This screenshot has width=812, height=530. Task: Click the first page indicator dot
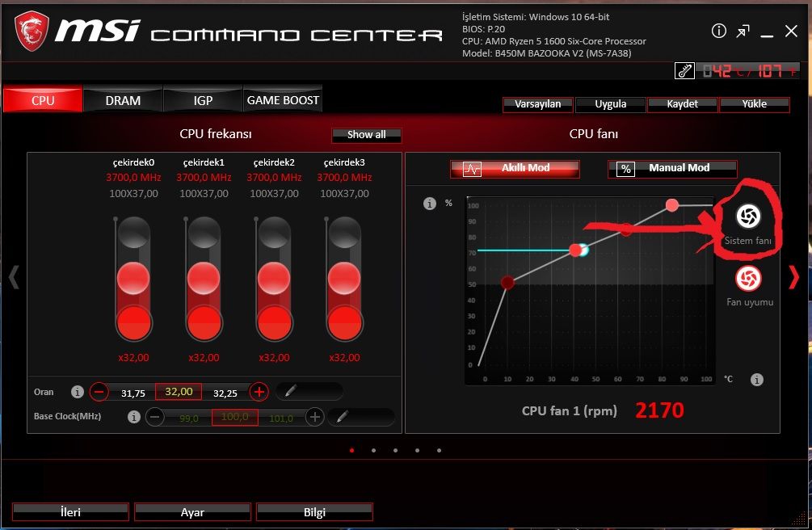[352, 450]
